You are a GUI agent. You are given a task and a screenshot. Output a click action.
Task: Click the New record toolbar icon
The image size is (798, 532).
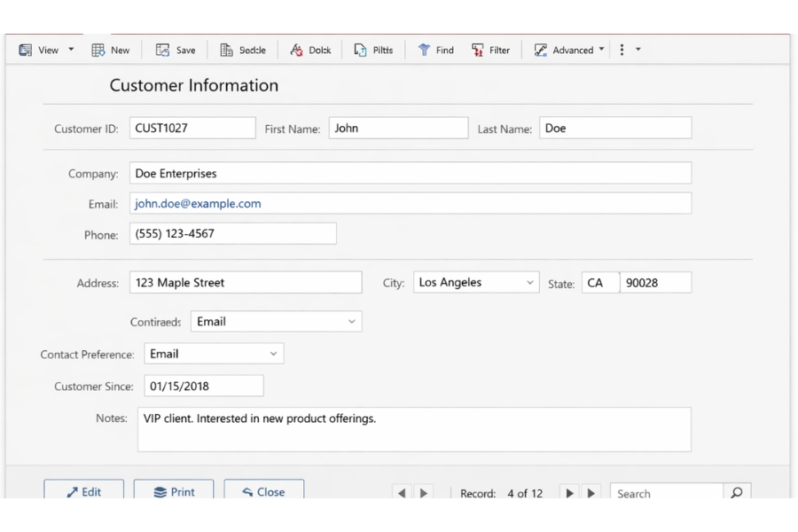[x=98, y=51]
